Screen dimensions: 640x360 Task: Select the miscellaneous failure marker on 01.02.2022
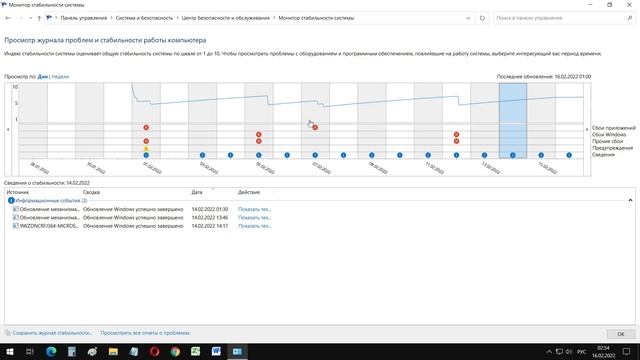(x=146, y=141)
